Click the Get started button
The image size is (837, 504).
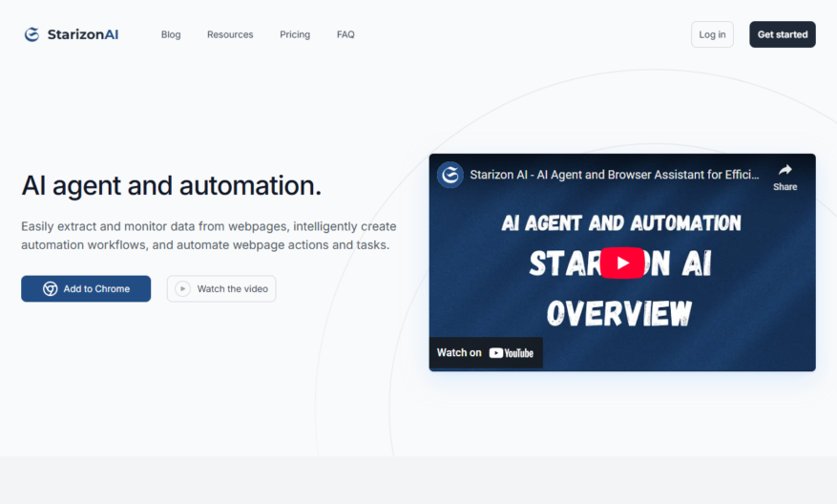pos(782,34)
